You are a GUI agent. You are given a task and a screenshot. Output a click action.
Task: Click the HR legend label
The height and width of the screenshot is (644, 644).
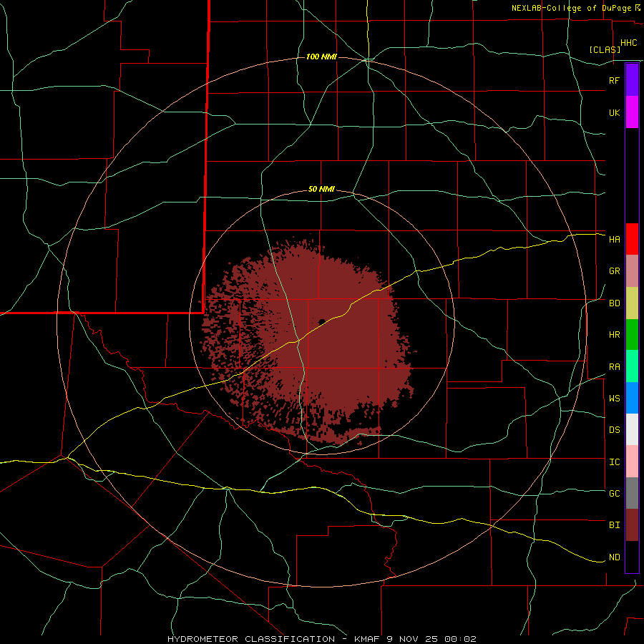tap(615, 335)
